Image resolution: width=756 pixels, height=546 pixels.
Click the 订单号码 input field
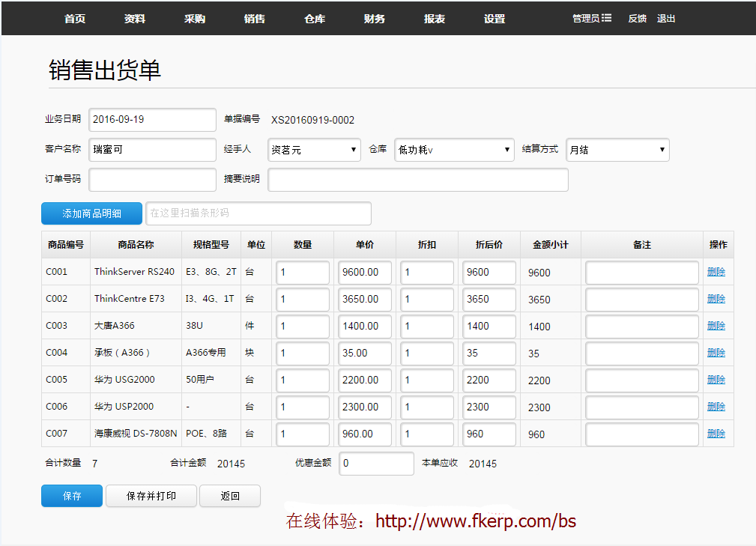coord(152,180)
